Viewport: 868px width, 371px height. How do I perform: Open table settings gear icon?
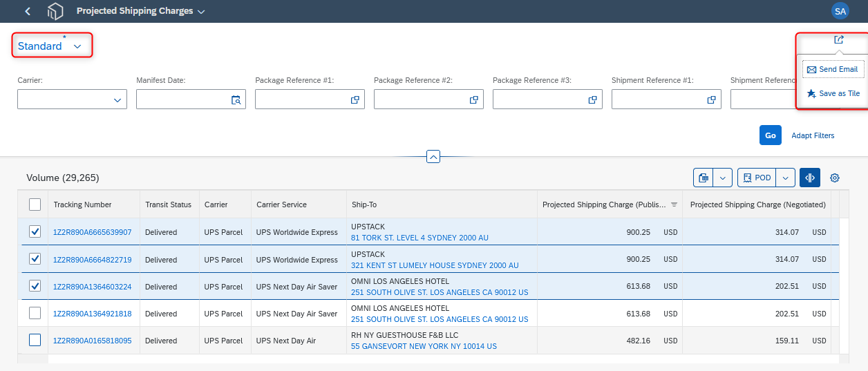[x=835, y=178]
